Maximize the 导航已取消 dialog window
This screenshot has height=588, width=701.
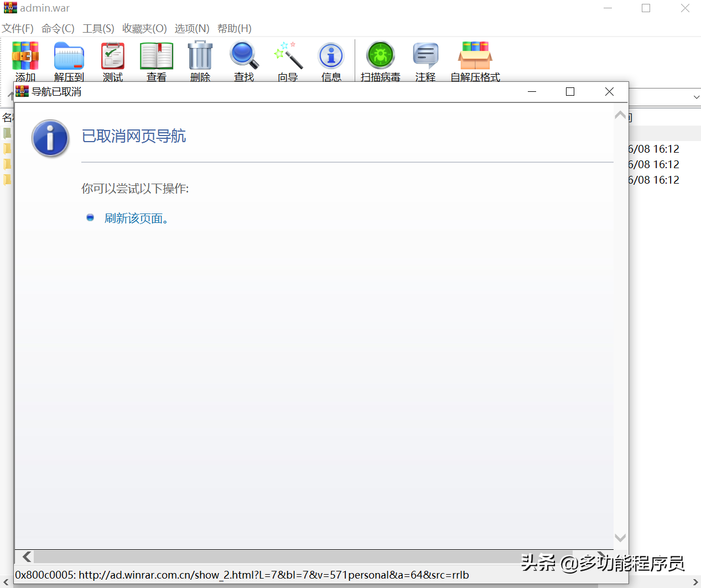[x=570, y=92]
